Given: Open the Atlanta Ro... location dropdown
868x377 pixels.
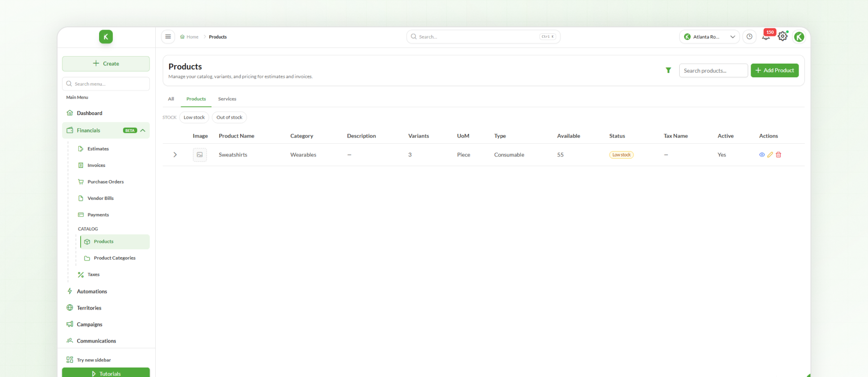Looking at the screenshot, I should (x=709, y=37).
